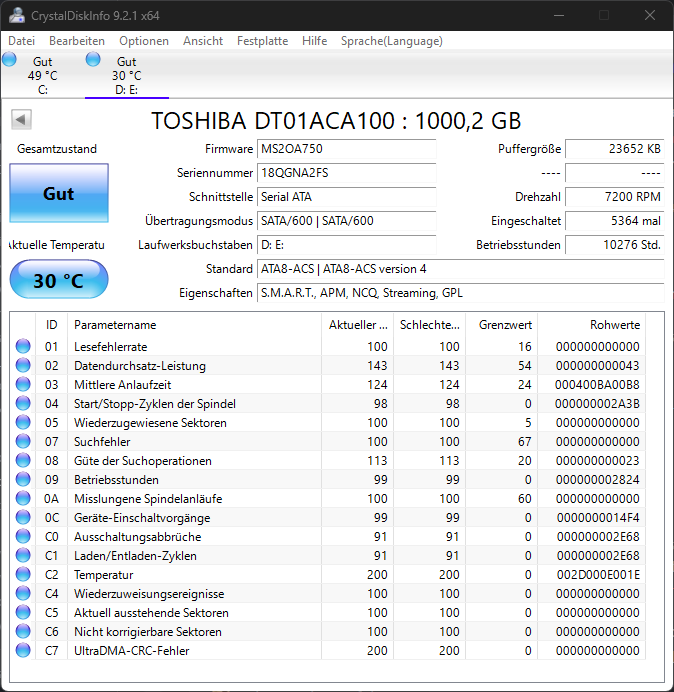Click status orb for Laden/Entladen-Zyklen row
674x692 pixels.
click(23, 555)
